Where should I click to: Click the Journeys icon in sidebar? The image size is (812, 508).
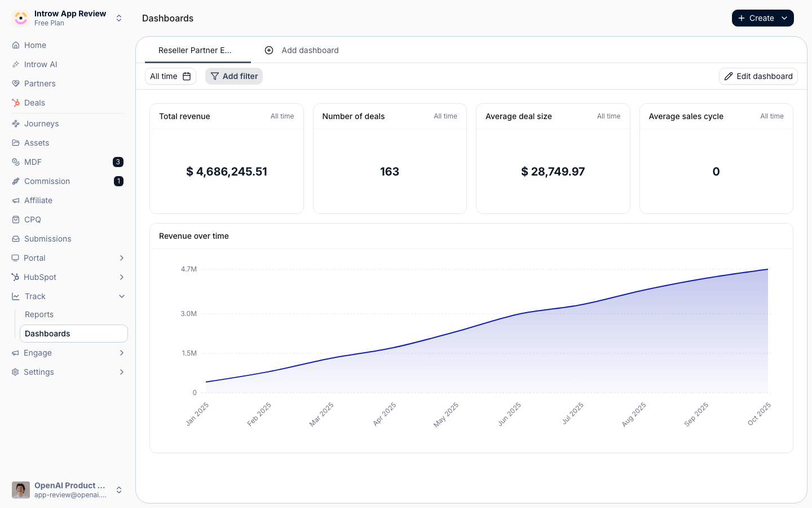pyautogui.click(x=16, y=124)
